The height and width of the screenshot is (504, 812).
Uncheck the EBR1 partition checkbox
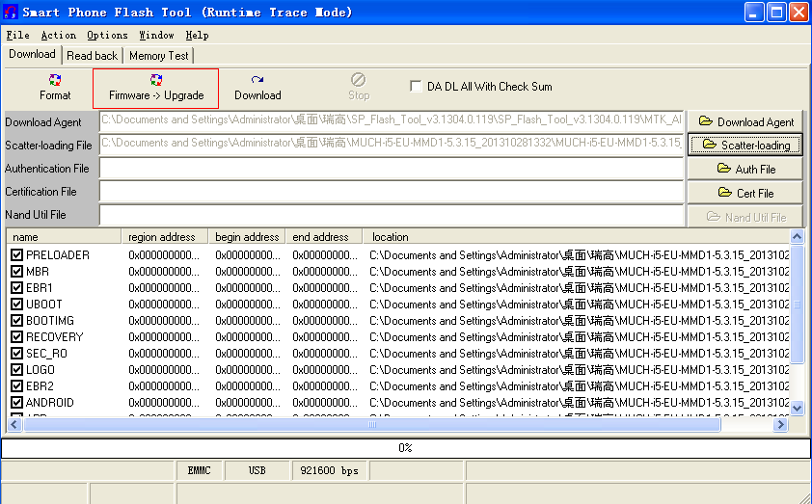(x=16, y=288)
